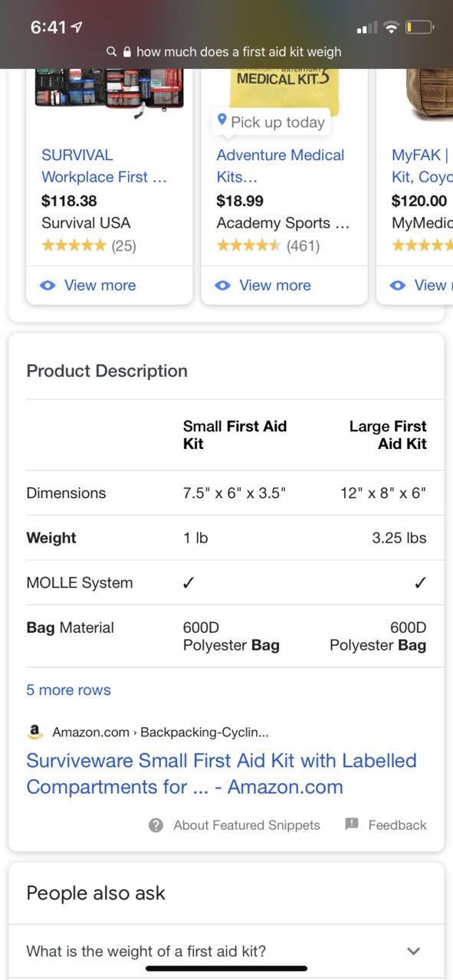
Task: Tap the eye icon on Adventure Medical card
Action: (x=223, y=285)
